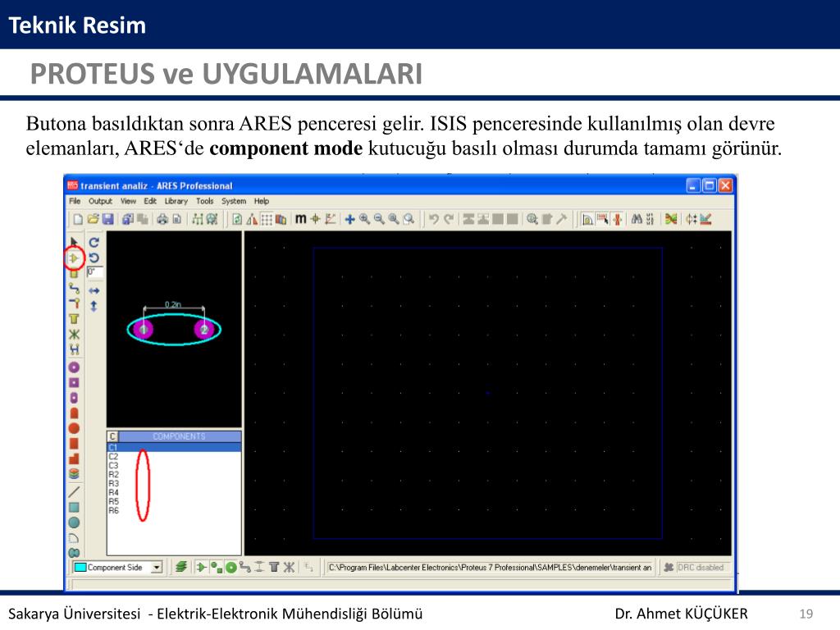Toggle the graphics selection filter icon
Viewport: 840px width, 630px height.
tap(217, 567)
